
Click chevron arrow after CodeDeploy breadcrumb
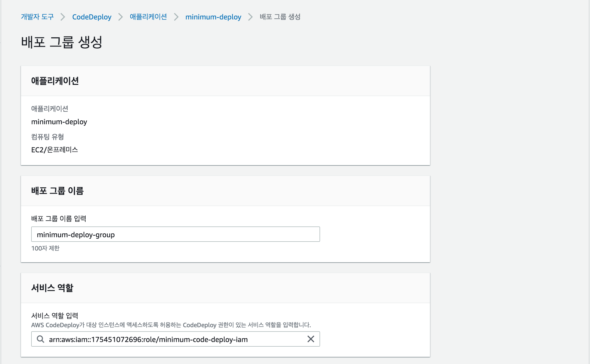pyautogui.click(x=120, y=17)
